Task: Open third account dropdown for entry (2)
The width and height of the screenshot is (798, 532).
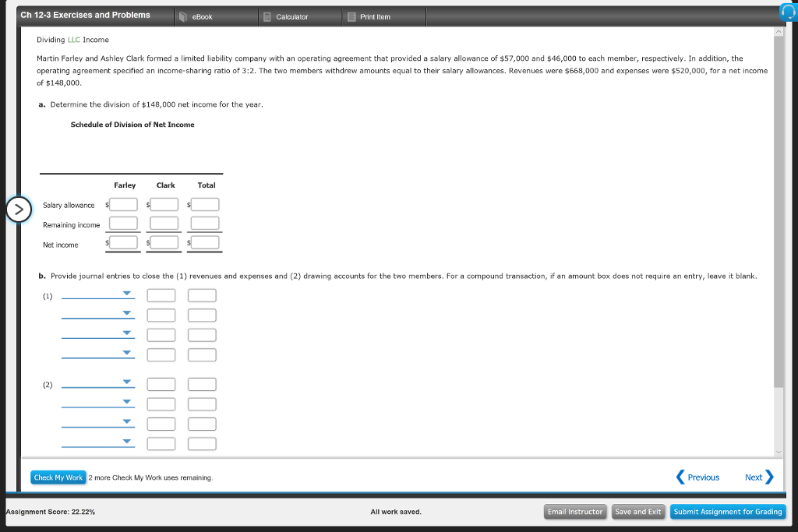Action: tap(98, 423)
